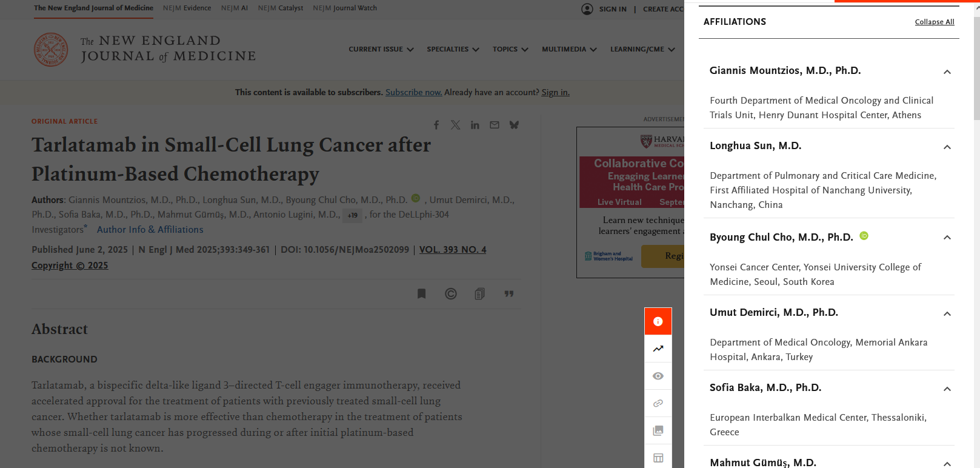Switch to NEJM Evidence tab
Image resolution: width=980 pixels, height=468 pixels.
pos(187,8)
